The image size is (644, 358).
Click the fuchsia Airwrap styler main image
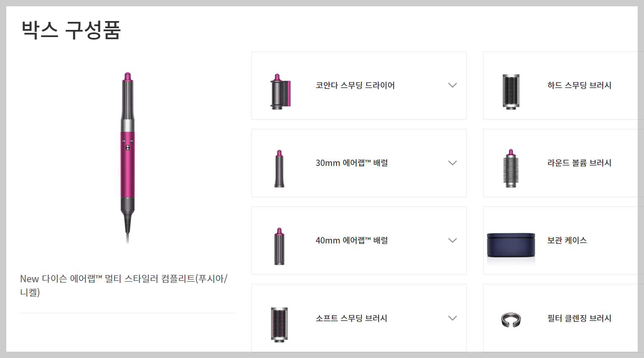click(128, 158)
